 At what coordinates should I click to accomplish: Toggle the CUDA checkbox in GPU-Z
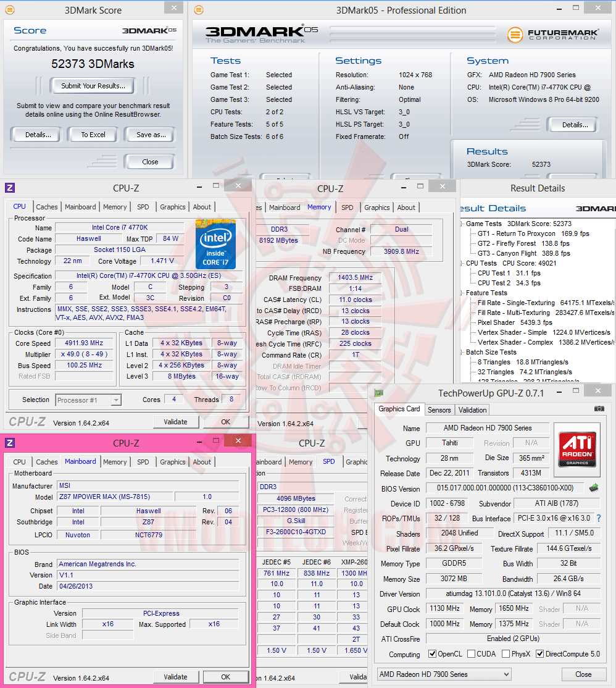[472, 654]
